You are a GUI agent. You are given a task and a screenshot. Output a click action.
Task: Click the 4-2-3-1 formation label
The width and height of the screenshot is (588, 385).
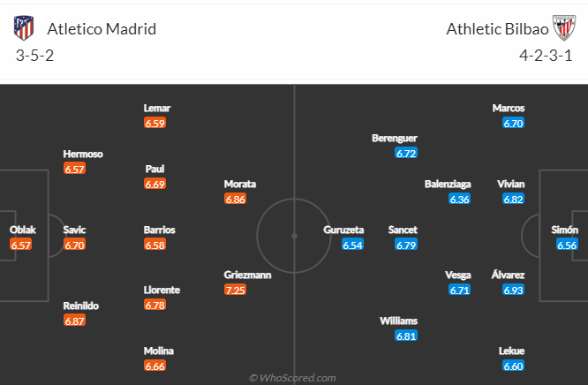tap(546, 56)
